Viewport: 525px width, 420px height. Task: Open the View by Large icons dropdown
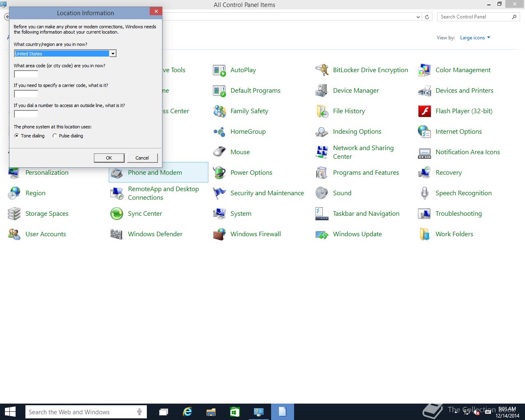475,38
